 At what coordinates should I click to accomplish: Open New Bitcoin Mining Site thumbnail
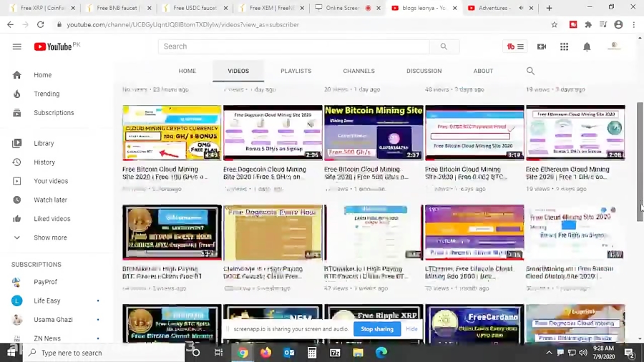(x=374, y=133)
